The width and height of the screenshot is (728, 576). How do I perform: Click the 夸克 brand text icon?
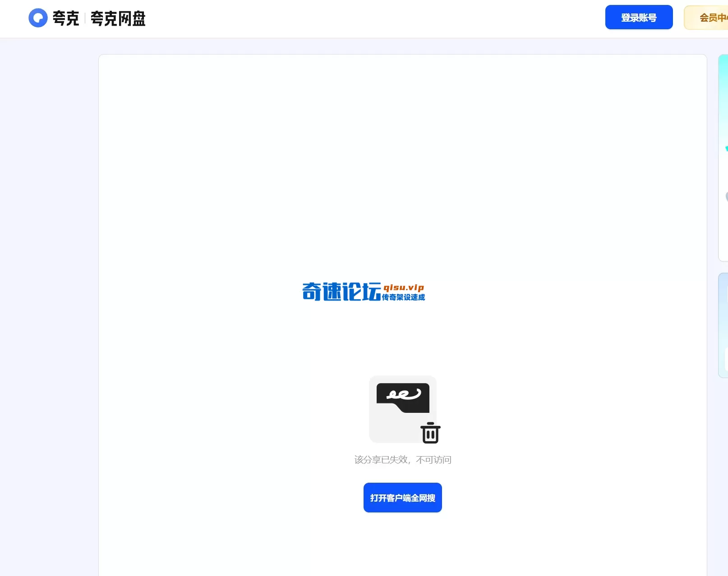point(65,18)
